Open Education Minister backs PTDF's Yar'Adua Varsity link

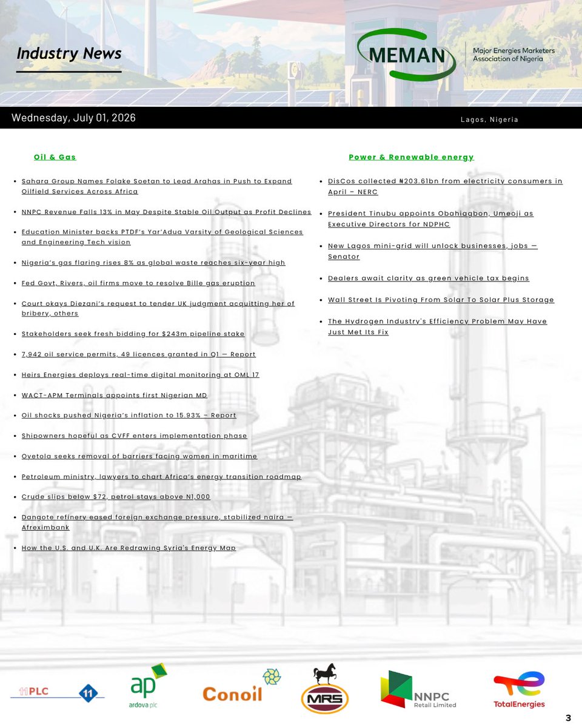coord(162,237)
